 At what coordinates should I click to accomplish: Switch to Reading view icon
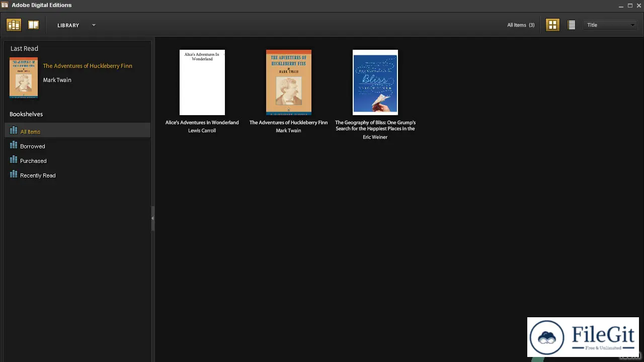[33, 25]
